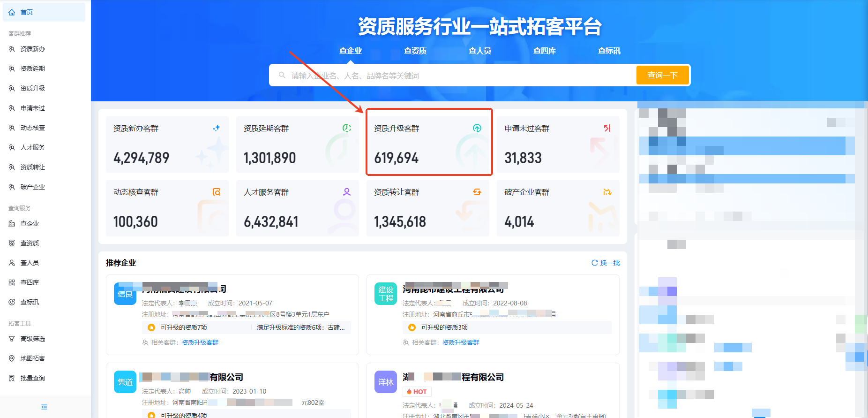The width and height of the screenshot is (868, 418).
Task: Click the 高级筛选 filter icon
Action: point(12,339)
